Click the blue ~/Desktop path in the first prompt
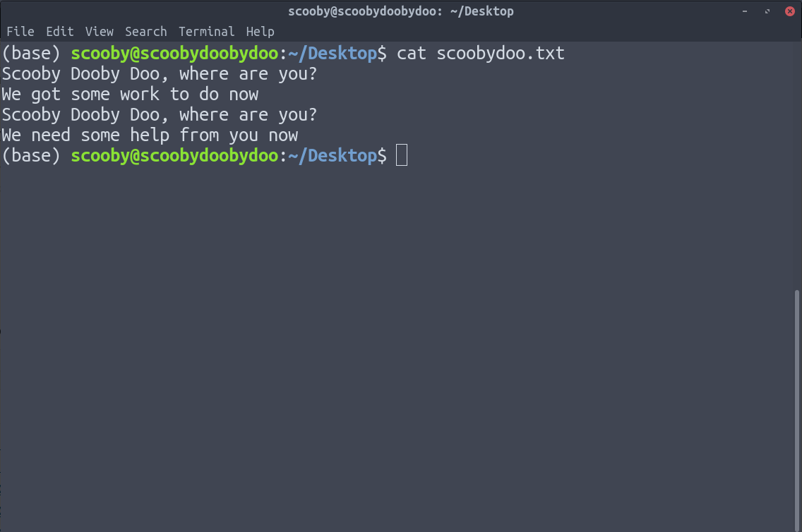Image resolution: width=802 pixels, height=532 pixels. tap(333, 53)
